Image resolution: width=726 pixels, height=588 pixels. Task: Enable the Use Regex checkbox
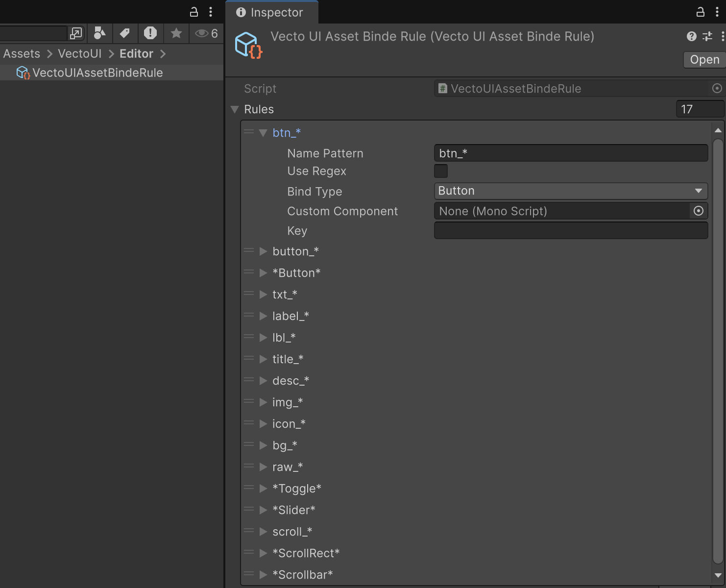point(440,171)
